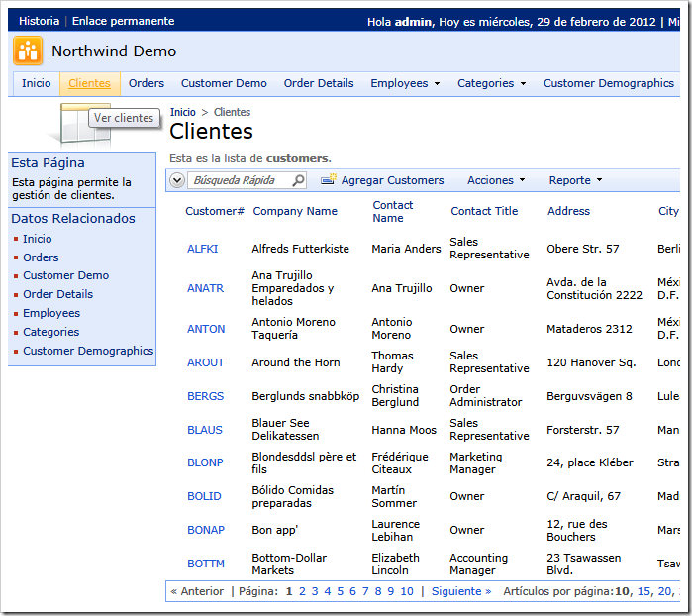Open customer BLONP record
This screenshot has width=692, height=616.
click(205, 462)
